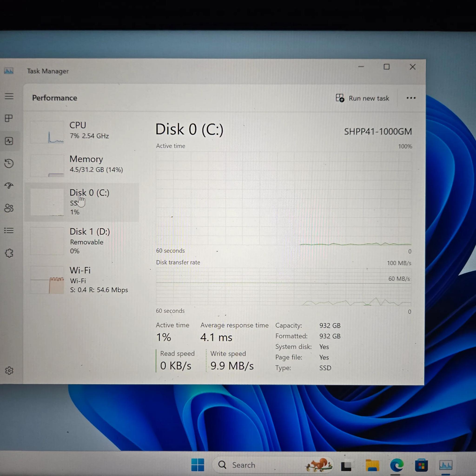Viewport: 476px width, 476px height.
Task: Click the disk transfer rate graph
Action: 283,287
